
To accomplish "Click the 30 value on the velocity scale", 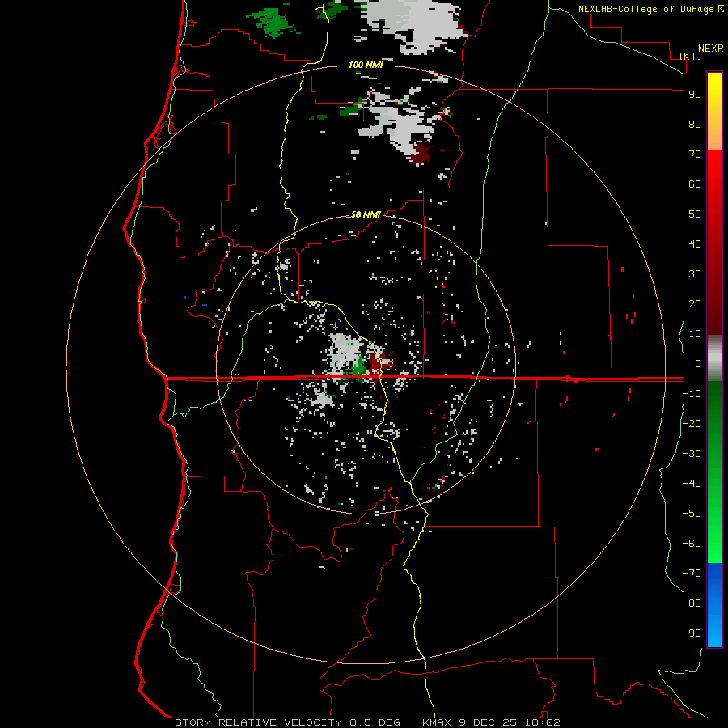I will pos(695,274).
